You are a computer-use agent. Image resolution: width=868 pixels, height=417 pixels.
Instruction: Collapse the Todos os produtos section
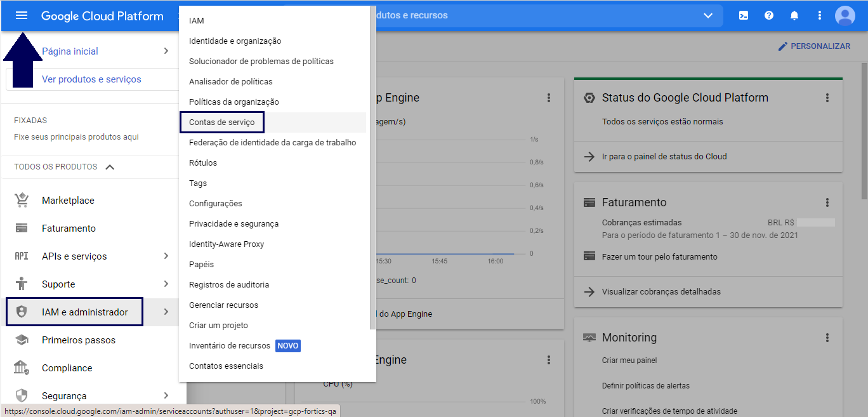pyautogui.click(x=110, y=167)
